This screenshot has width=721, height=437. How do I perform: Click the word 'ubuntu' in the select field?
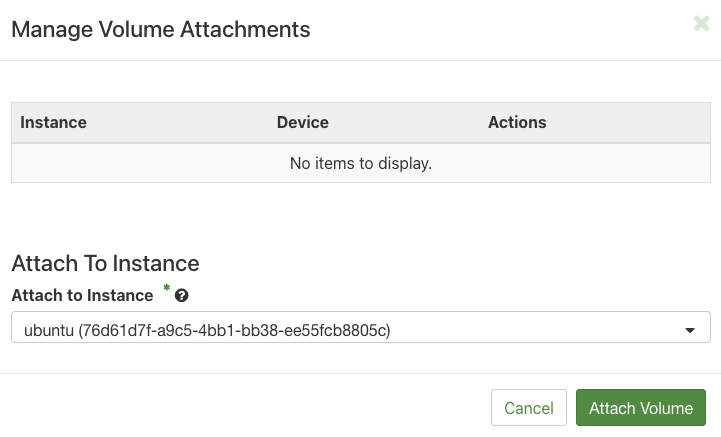[x=47, y=328]
